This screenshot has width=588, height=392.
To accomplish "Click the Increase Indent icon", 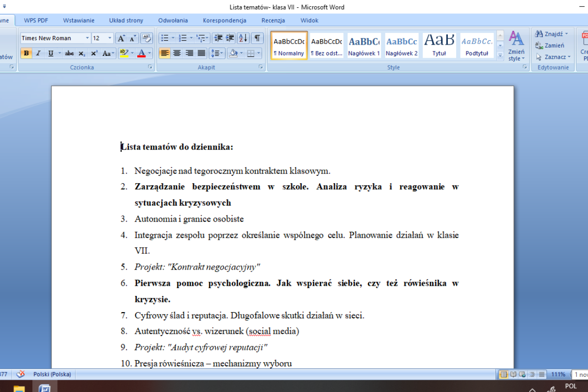I will [229, 38].
